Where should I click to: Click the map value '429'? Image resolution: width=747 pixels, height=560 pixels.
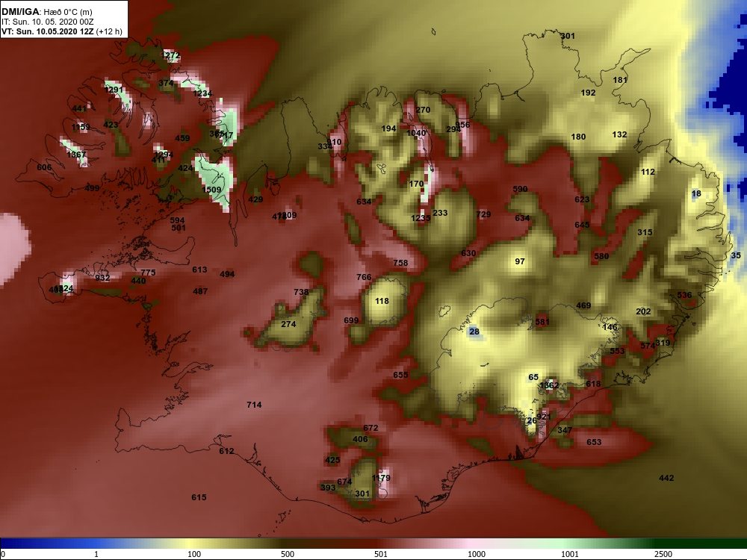click(x=255, y=199)
